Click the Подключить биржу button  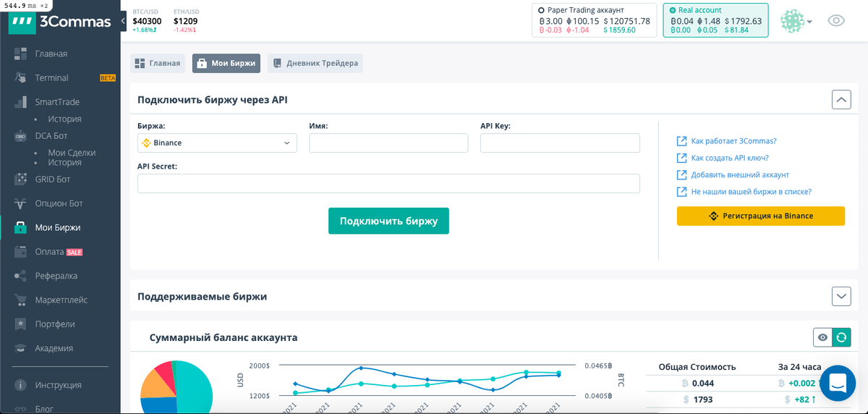(388, 221)
